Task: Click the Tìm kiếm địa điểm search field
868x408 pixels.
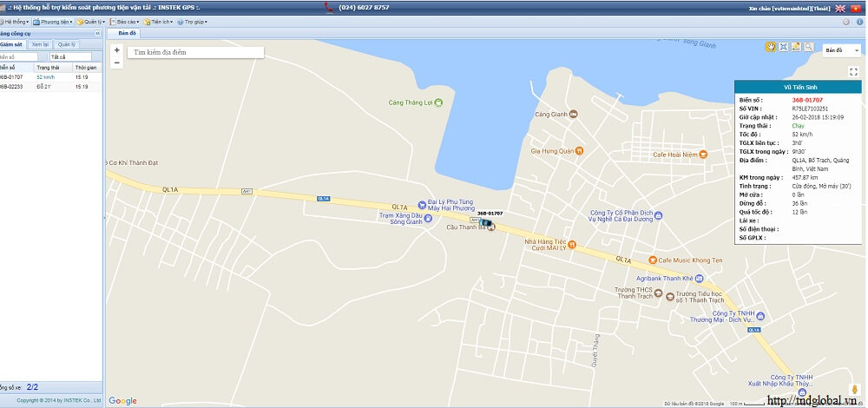Action: (x=195, y=52)
